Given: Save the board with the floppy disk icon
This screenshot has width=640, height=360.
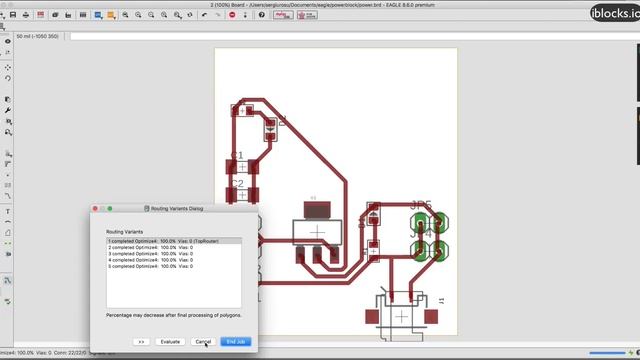Looking at the screenshot, I should (x=13, y=15).
